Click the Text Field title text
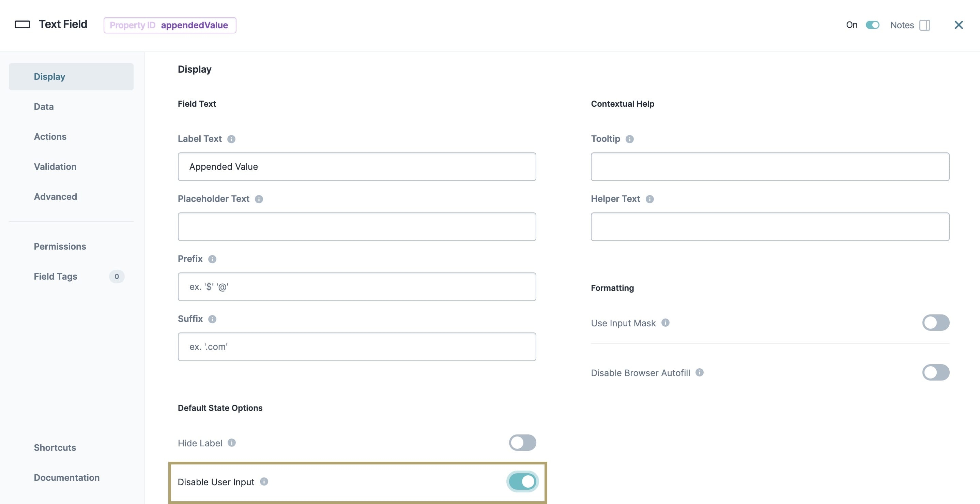Image resolution: width=980 pixels, height=504 pixels. coord(63,24)
